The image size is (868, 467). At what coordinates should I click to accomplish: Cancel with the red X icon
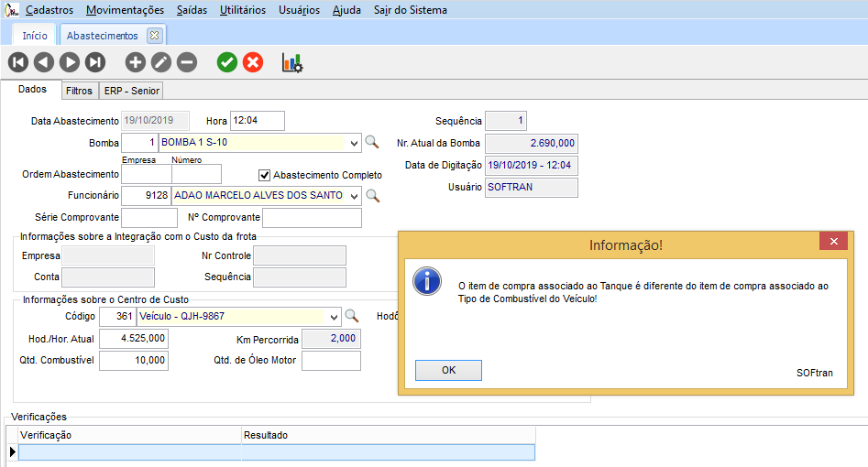coord(253,62)
